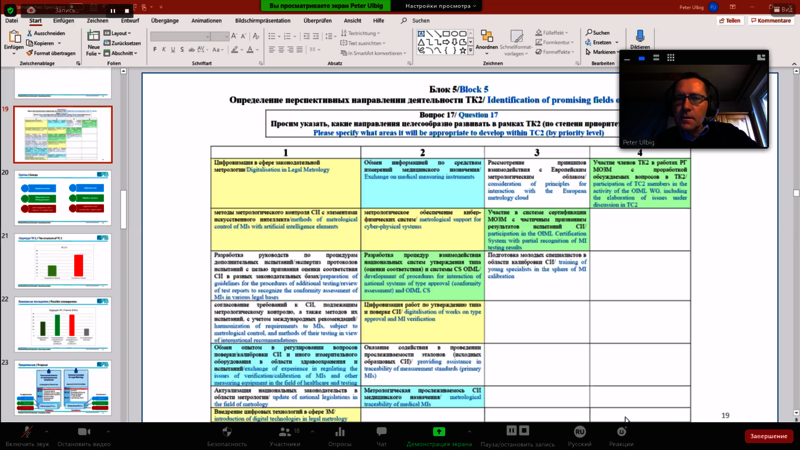Click the Teilen share button

729,20
